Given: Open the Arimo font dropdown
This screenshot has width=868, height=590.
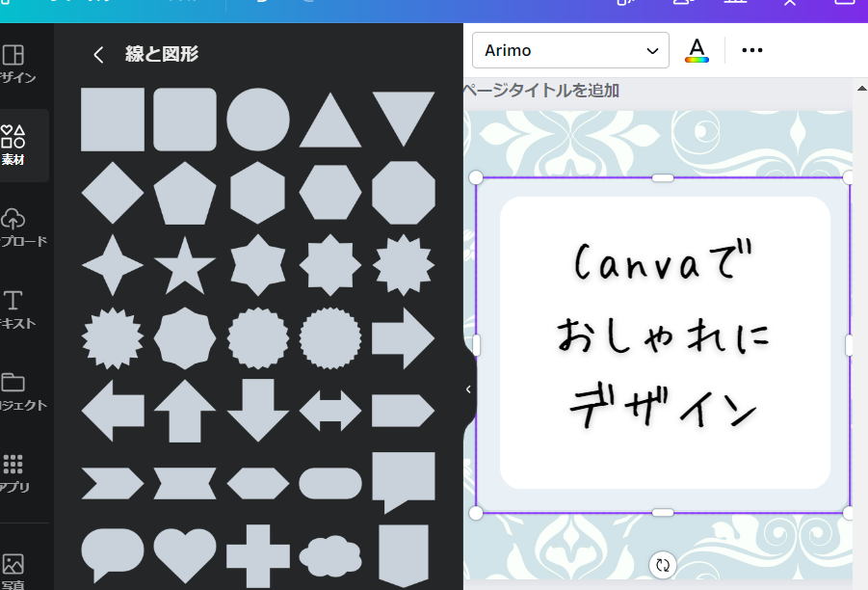Looking at the screenshot, I should tap(570, 50).
